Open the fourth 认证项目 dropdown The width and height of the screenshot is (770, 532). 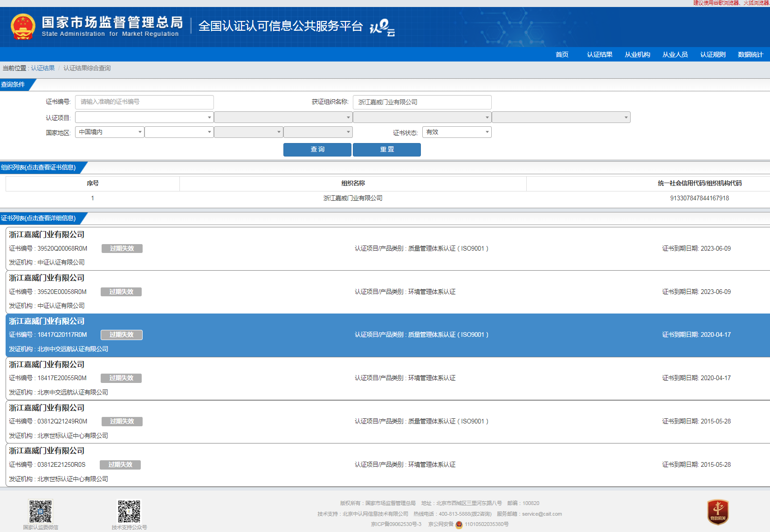point(561,117)
